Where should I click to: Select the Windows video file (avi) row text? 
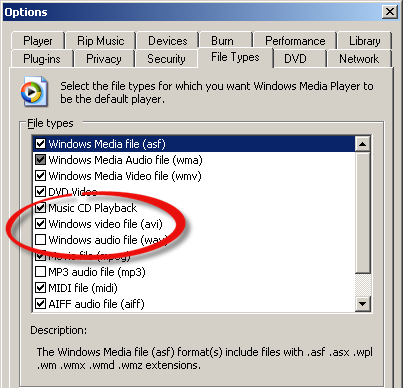105,224
